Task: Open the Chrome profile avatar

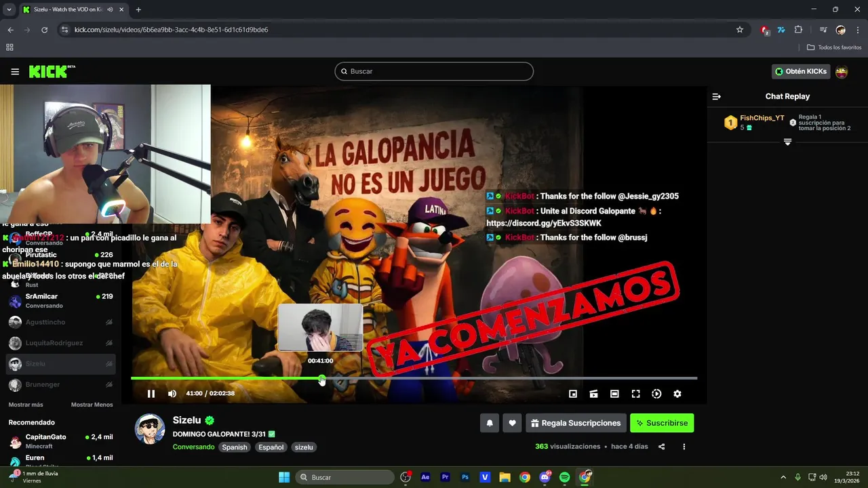Action: click(841, 30)
